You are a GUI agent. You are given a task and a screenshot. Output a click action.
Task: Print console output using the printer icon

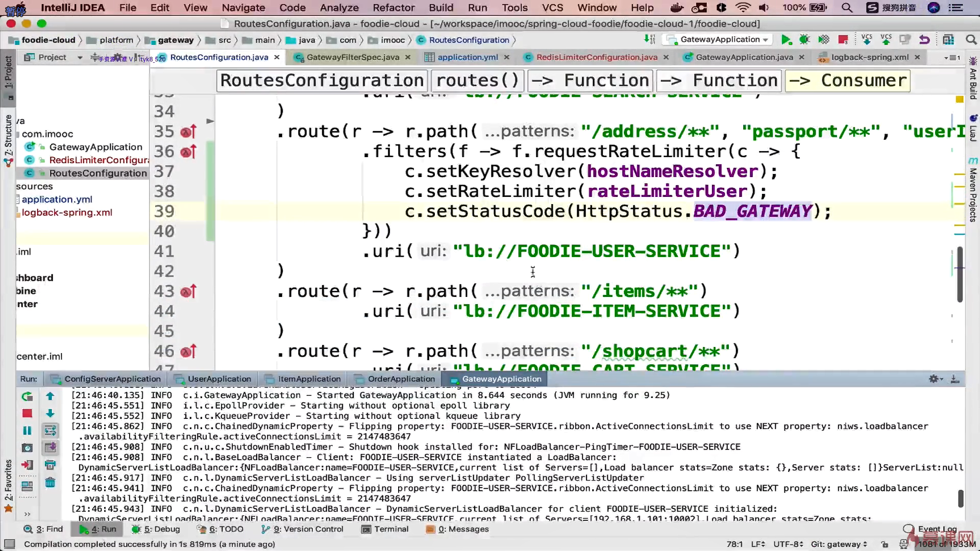point(50,465)
